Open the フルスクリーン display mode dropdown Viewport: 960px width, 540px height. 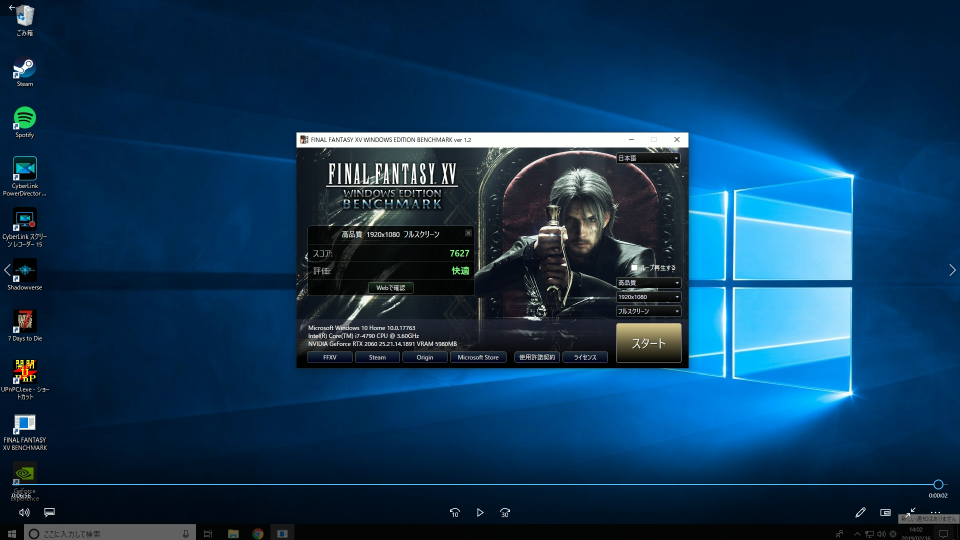(648, 311)
